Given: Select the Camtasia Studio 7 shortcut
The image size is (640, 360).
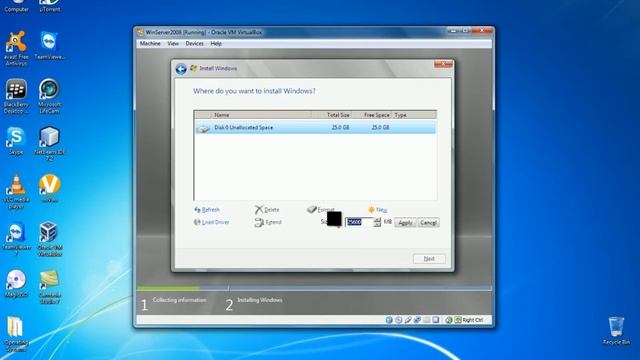Looking at the screenshot, I should (x=49, y=287).
